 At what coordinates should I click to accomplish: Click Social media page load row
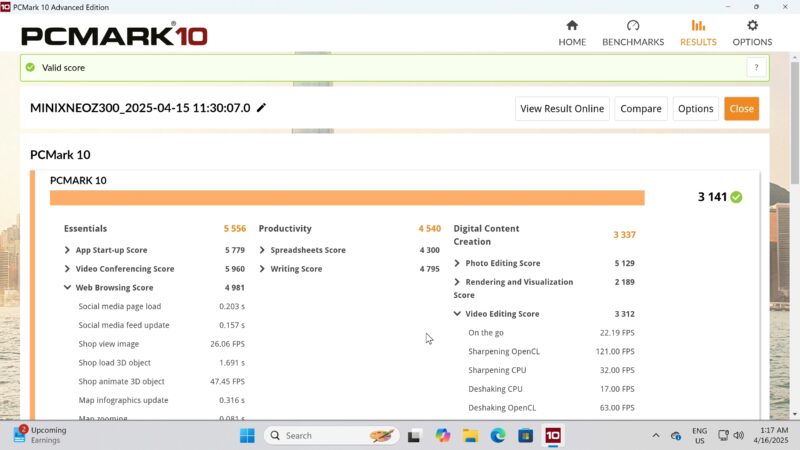tap(161, 306)
